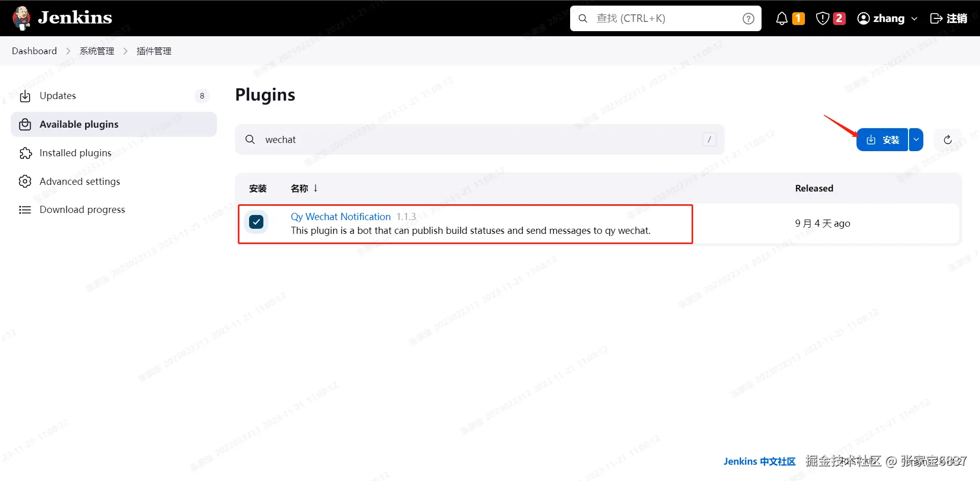Click the slash shortcut hint in search
Viewport: 980px width, 481px height.
[709, 139]
